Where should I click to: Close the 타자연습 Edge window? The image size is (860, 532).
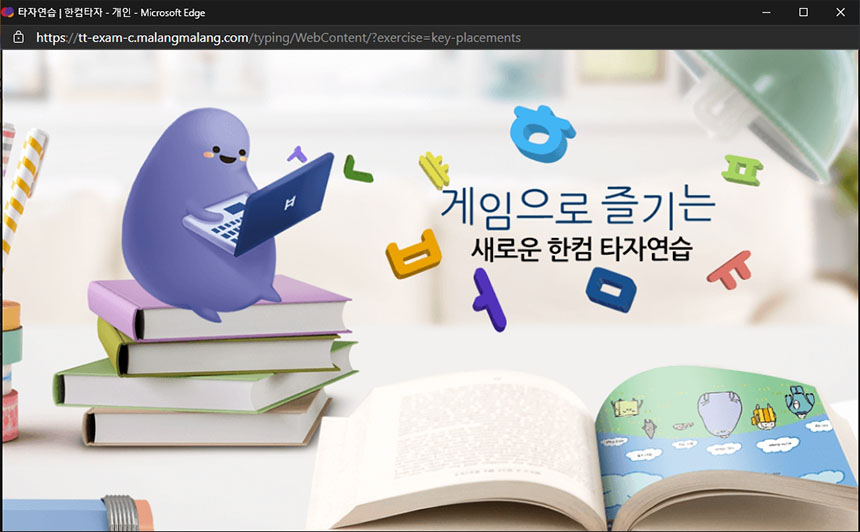point(840,12)
